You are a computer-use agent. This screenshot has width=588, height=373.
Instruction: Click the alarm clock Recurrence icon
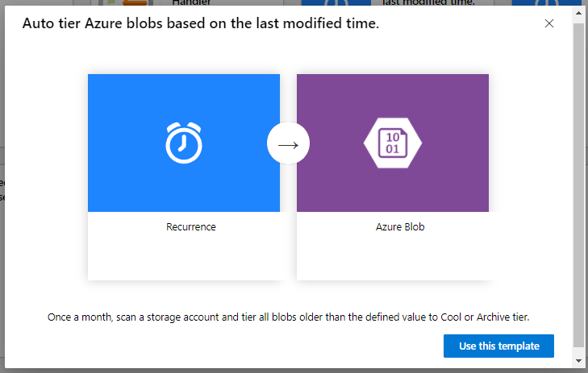pyautogui.click(x=184, y=143)
